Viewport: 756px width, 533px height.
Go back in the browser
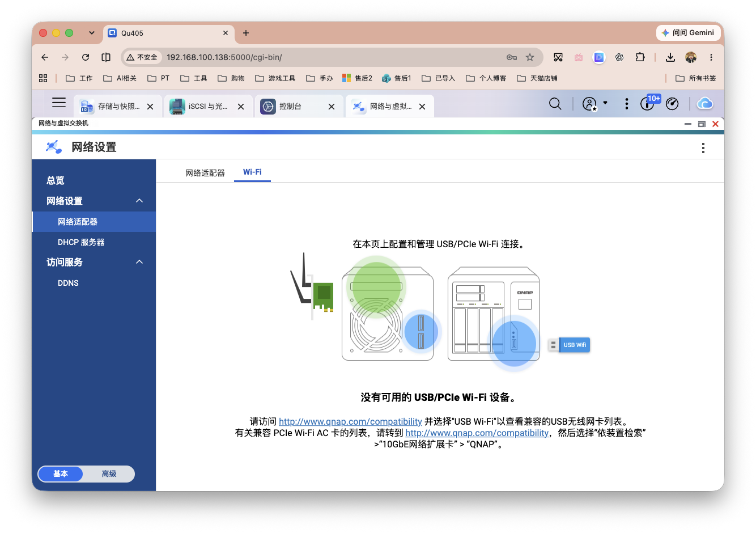[45, 57]
